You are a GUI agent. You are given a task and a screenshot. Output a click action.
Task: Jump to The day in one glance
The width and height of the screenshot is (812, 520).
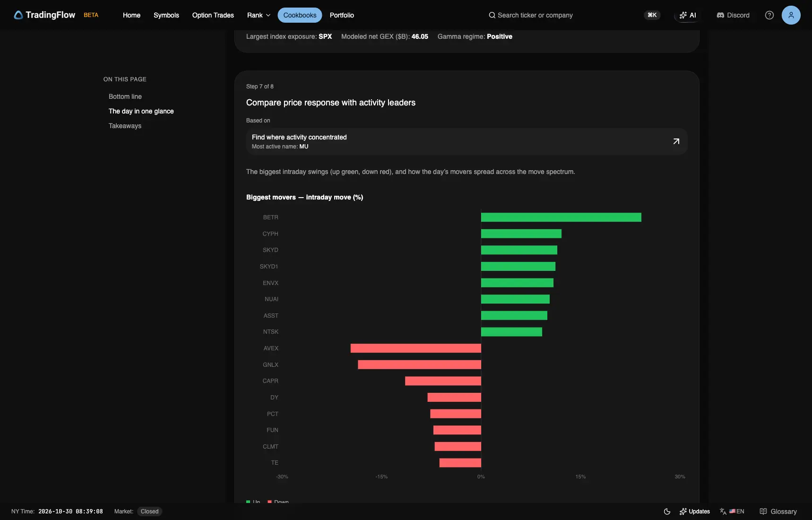coord(141,111)
